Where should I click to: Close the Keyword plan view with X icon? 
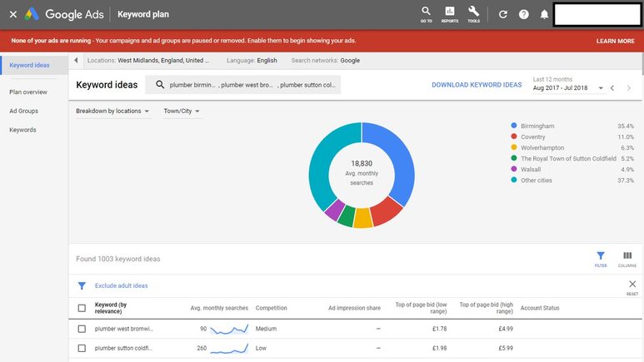coord(13,14)
